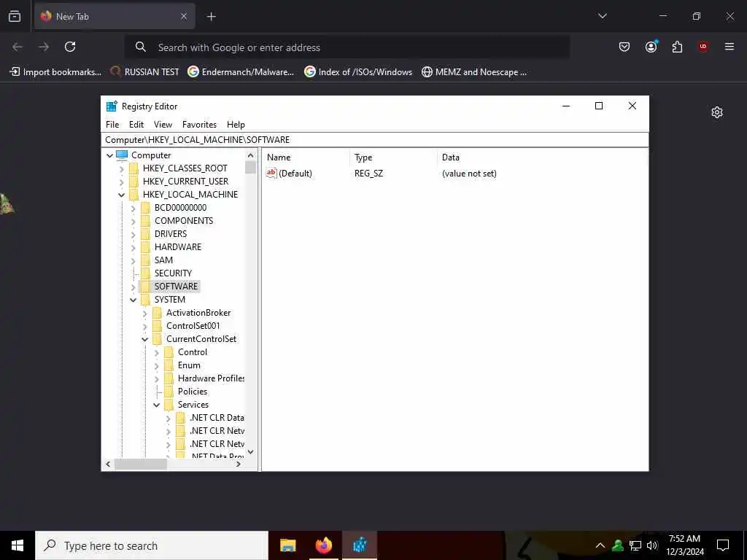Screen dimensions: 747x560
Task: Open the volume speaker tray icon
Action: coord(652,545)
